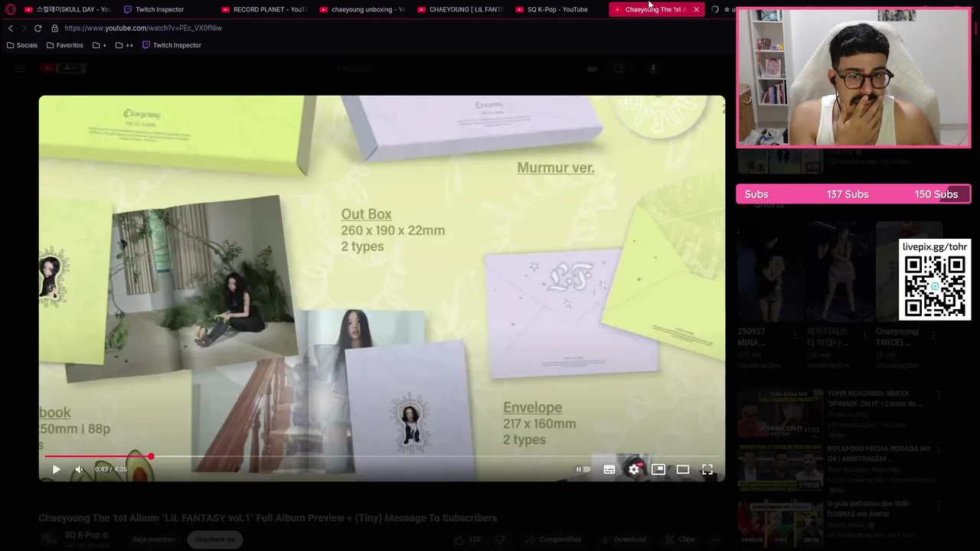This screenshot has height=551, width=980.
Task: Open the video actions more options ellipsis
Action: coord(716,540)
